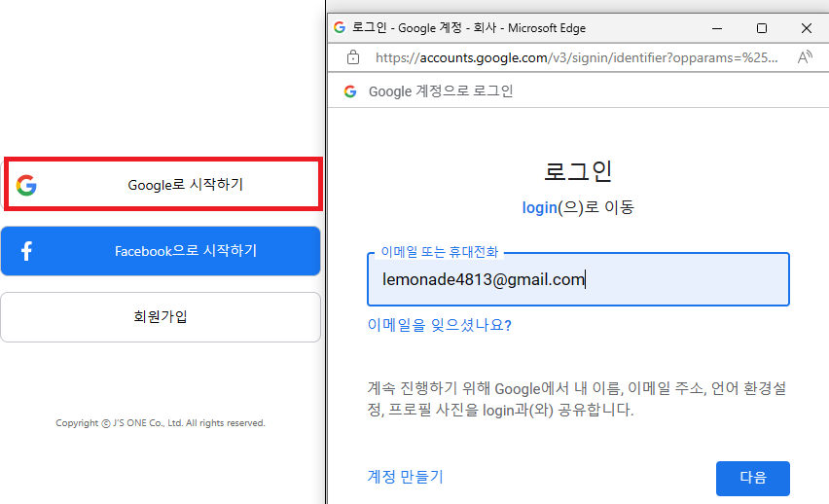Viewport: 829px width, 504px height.
Task: Open the 계정 만들기 link
Action: click(x=406, y=477)
